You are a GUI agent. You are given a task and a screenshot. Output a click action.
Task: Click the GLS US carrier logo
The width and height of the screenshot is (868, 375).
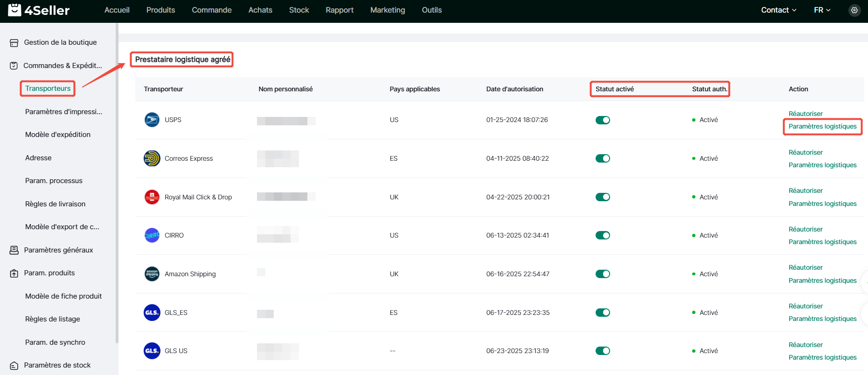coord(152,351)
